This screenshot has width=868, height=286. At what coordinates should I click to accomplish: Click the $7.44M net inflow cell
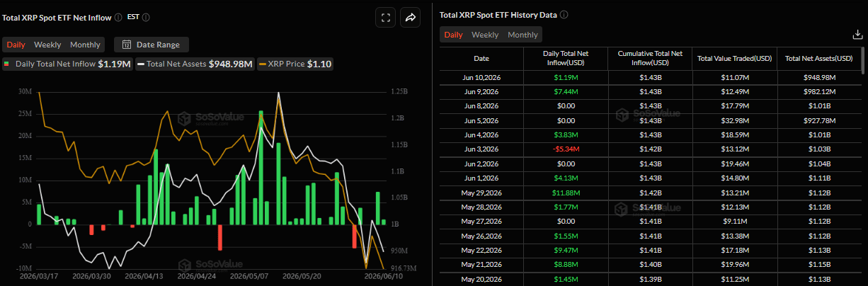point(566,91)
